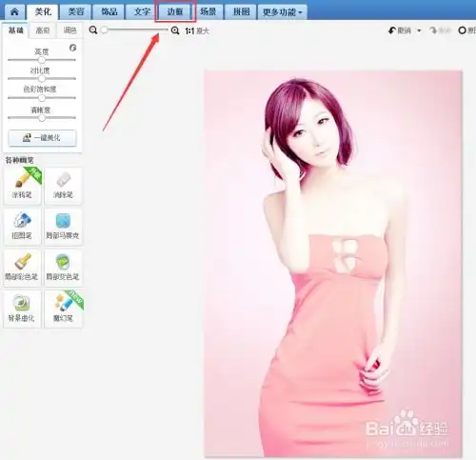476x460 pixels.
Task: Select the 魔幻笔 magic pen tool
Action: pos(63,309)
